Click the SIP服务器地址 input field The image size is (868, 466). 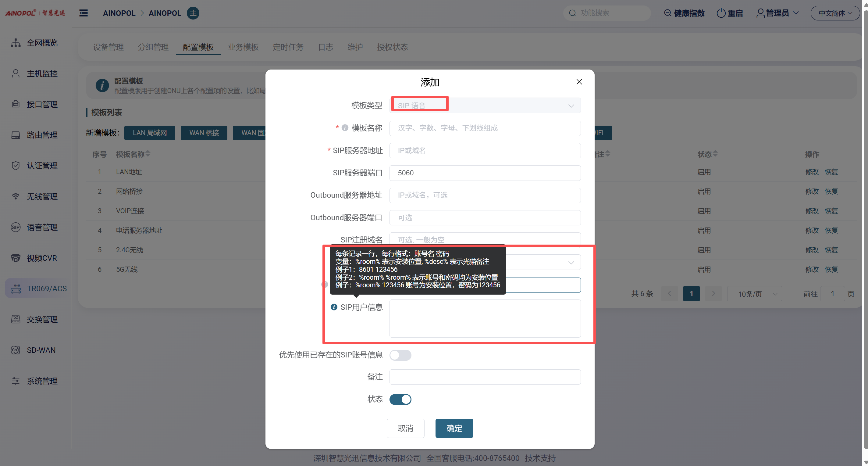[485, 150]
